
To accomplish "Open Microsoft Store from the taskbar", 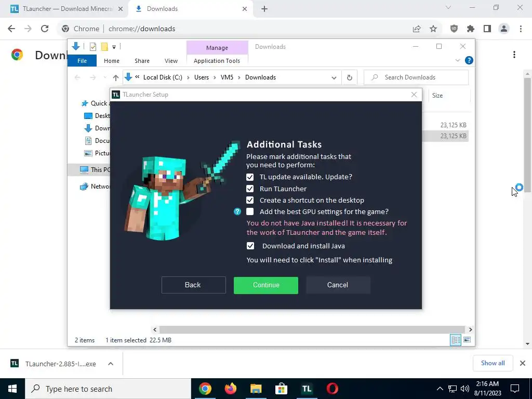I will coord(281,389).
